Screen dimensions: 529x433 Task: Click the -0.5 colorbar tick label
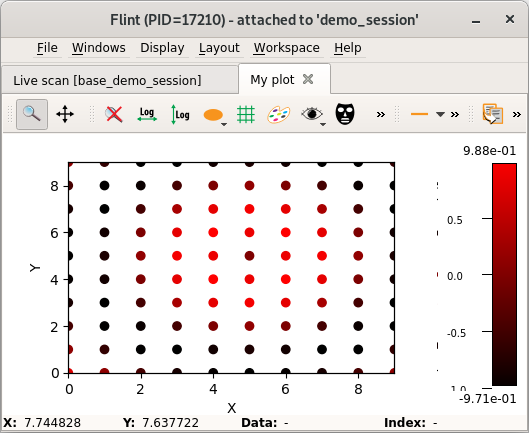[456, 333]
